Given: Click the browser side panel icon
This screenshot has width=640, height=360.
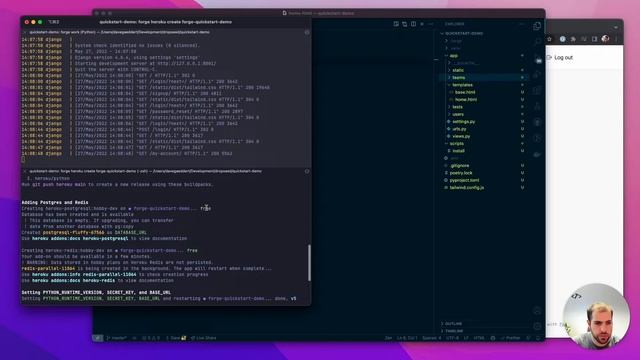Looking at the screenshot, I should pos(594,39).
